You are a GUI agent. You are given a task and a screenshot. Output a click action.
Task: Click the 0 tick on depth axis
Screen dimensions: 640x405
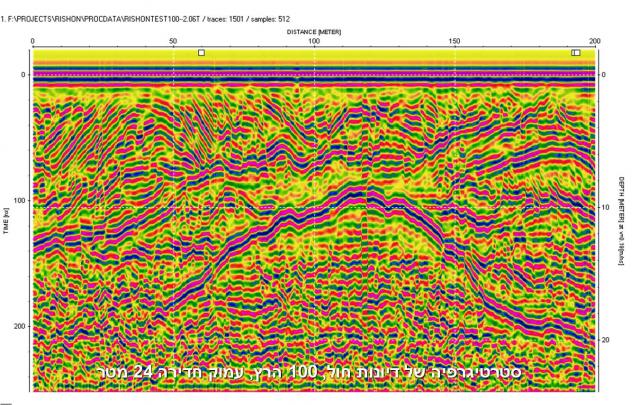(x=603, y=75)
